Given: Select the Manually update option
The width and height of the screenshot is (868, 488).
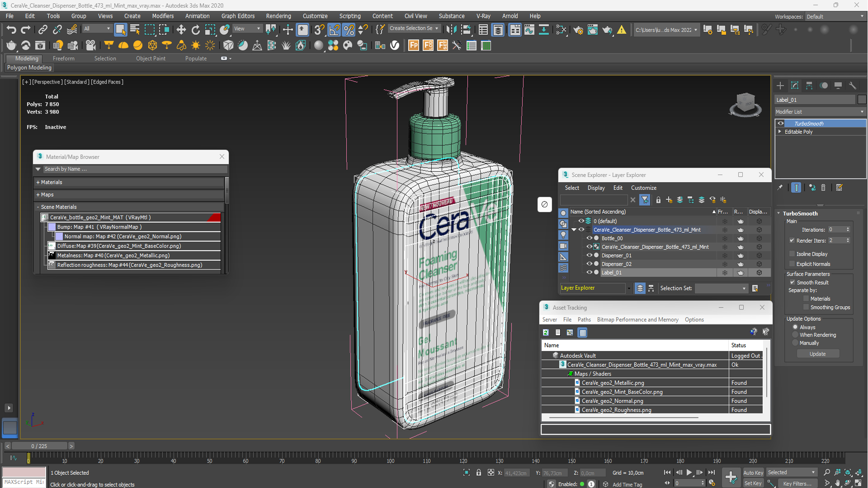Looking at the screenshot, I should [x=795, y=343].
